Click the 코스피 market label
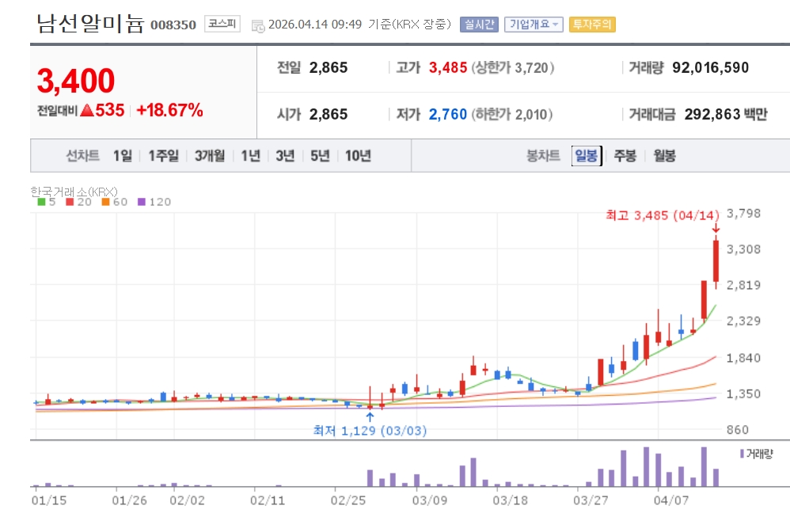This screenshot has width=790, height=532. click(222, 24)
